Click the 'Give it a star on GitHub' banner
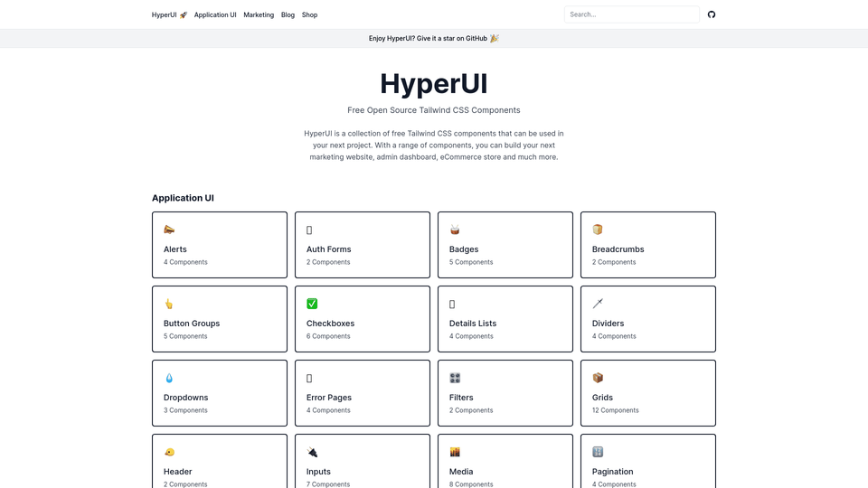Image resolution: width=868 pixels, height=488 pixels. point(433,38)
